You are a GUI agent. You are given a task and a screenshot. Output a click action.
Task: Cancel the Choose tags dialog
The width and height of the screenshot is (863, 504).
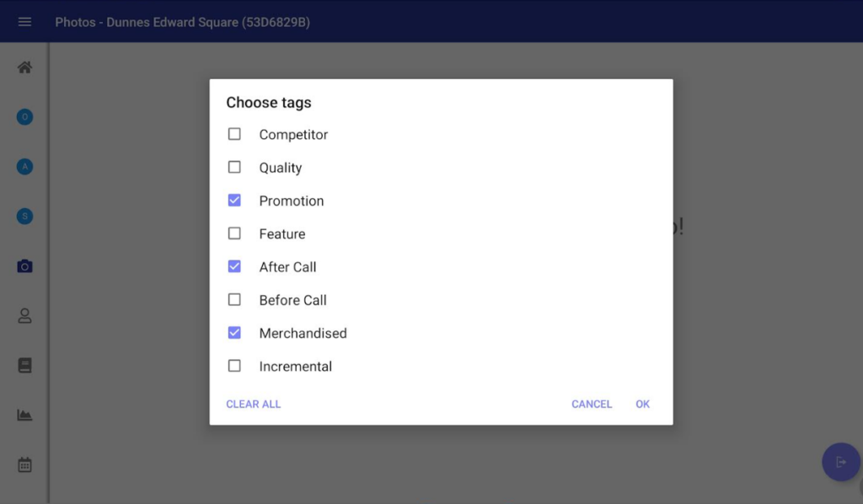coord(592,405)
